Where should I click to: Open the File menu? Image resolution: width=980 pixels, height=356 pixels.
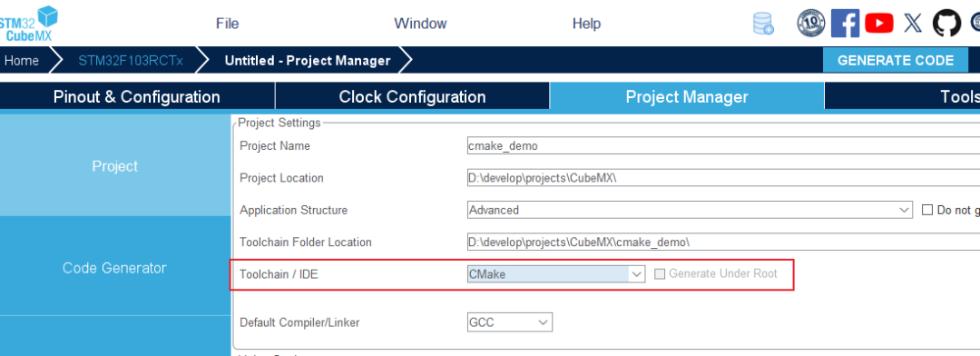point(228,24)
